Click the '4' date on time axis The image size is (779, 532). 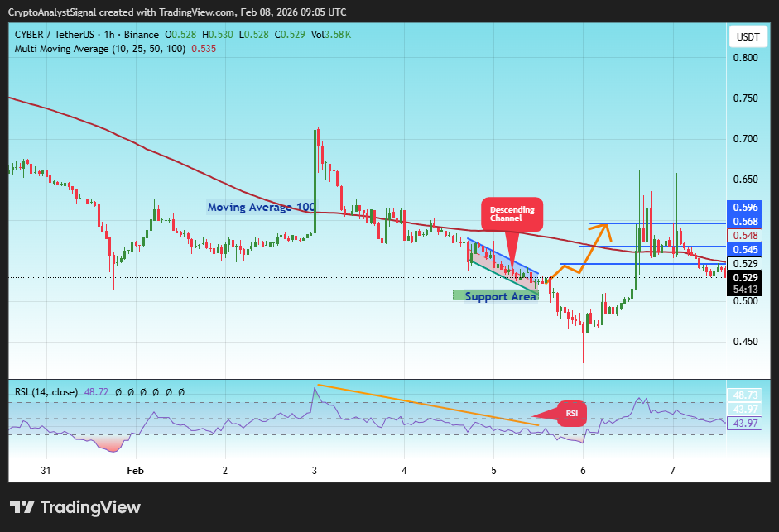pos(404,471)
